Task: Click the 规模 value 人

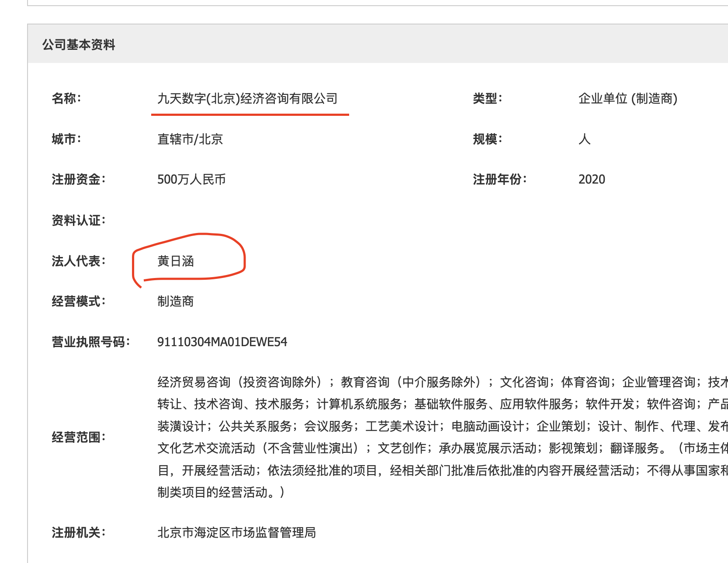Action: tap(584, 139)
